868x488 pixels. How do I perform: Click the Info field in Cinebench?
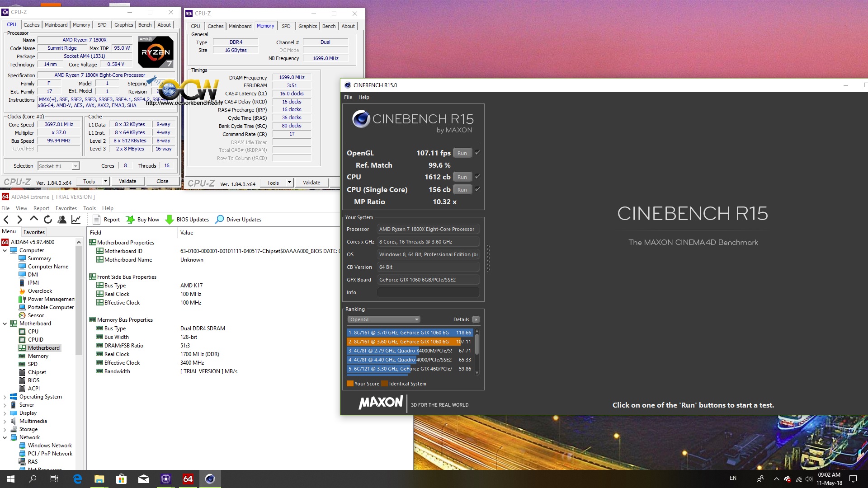pos(428,292)
